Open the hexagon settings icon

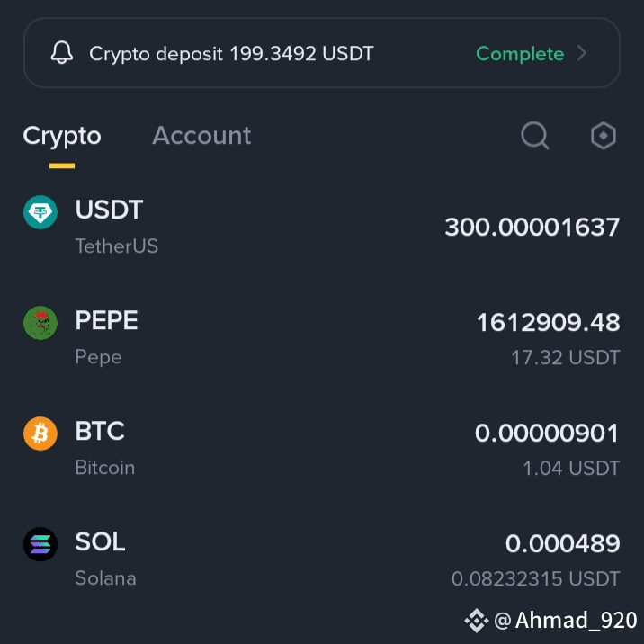(604, 135)
